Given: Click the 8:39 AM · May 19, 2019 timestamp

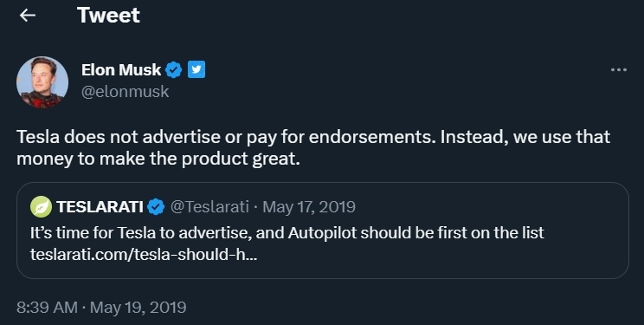Looking at the screenshot, I should [x=101, y=308].
